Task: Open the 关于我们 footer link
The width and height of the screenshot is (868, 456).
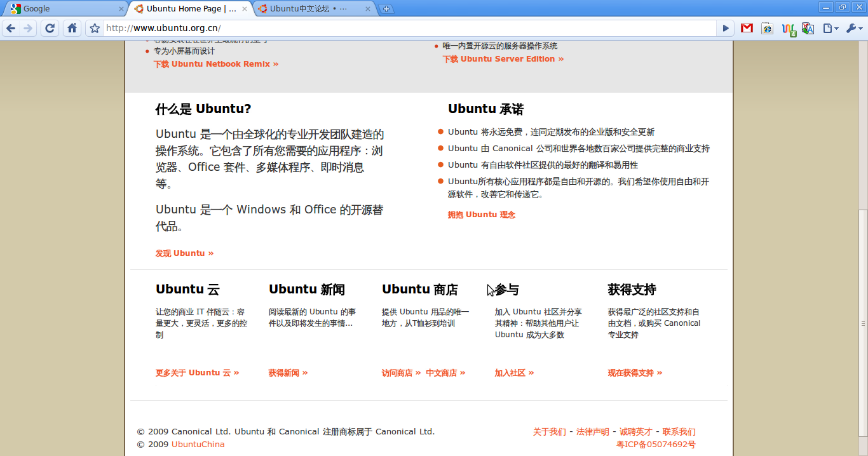Action: click(x=549, y=432)
